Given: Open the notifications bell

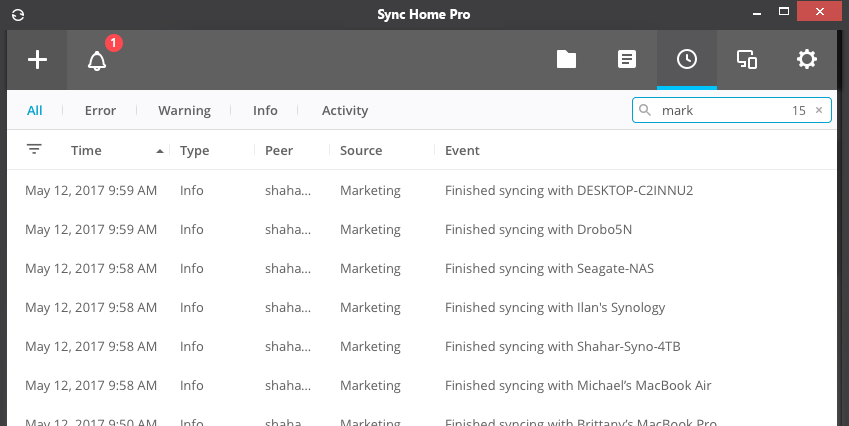Looking at the screenshot, I should (x=97, y=61).
